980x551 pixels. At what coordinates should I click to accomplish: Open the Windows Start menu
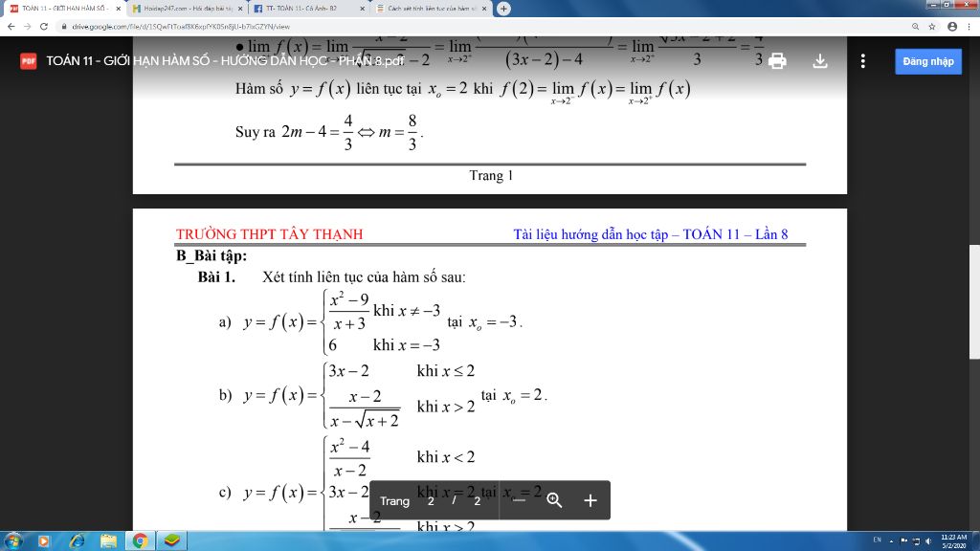pyautogui.click(x=13, y=541)
